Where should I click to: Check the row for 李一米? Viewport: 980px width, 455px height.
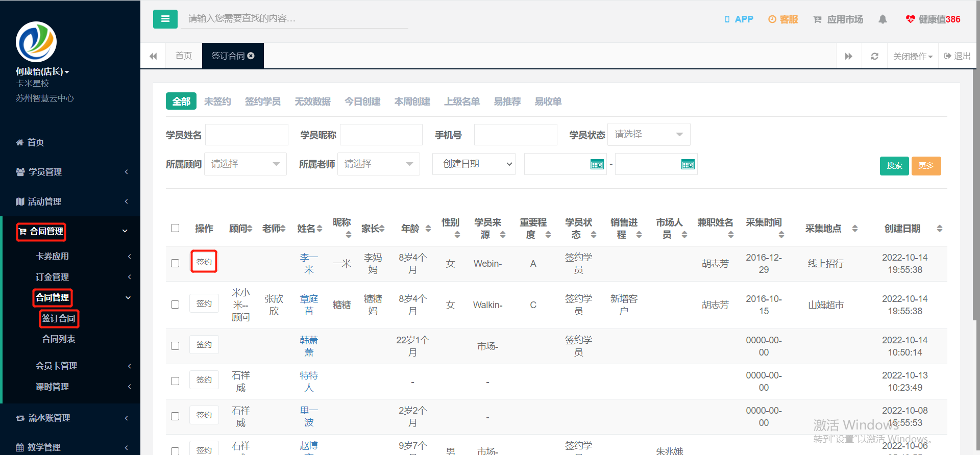coord(175,263)
